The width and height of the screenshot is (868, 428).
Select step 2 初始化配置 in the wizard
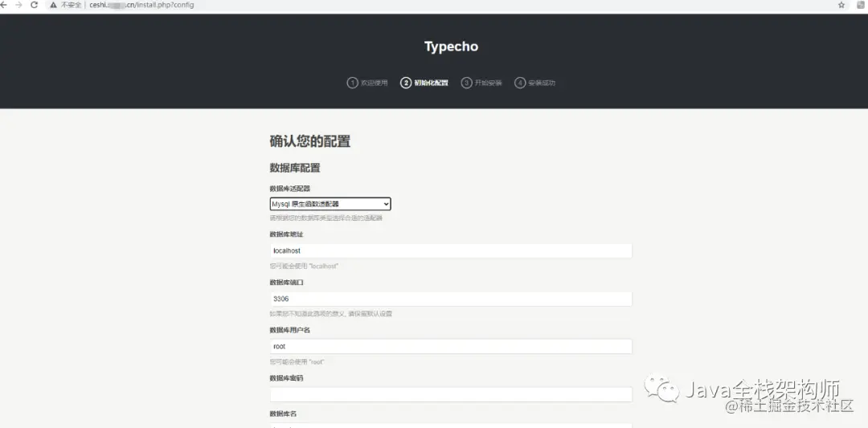pos(424,83)
